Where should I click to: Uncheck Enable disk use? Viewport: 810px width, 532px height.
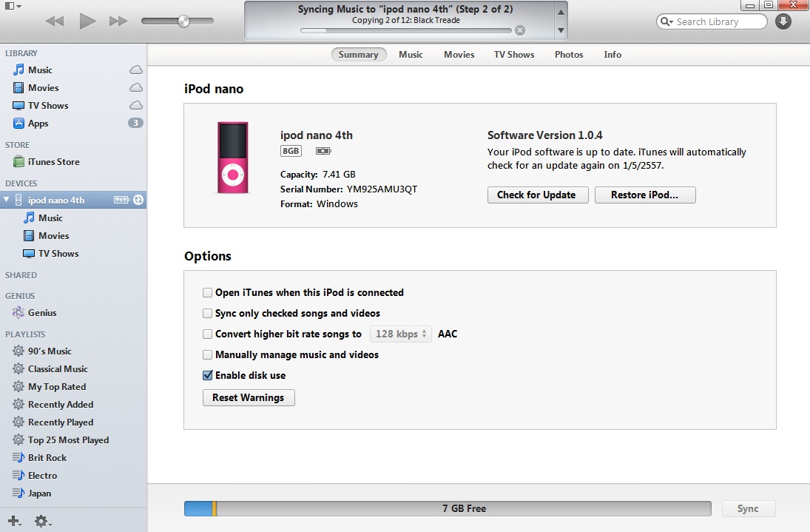tap(208, 375)
